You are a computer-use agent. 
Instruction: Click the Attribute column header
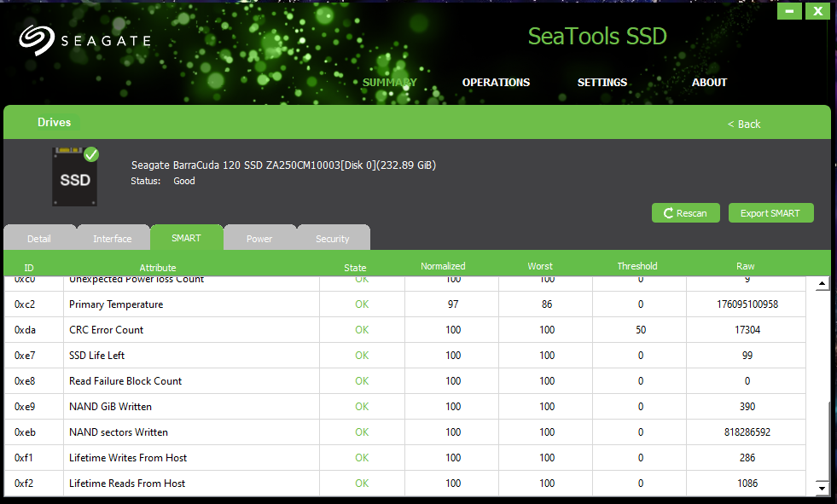[158, 268]
